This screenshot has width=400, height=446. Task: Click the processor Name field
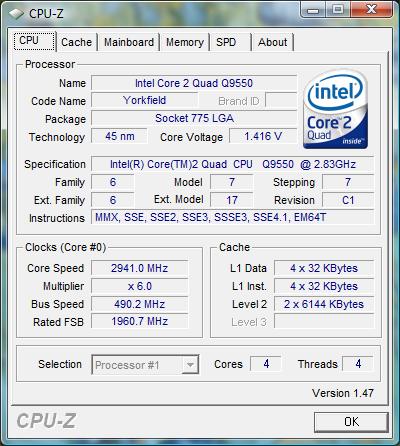coord(194,83)
